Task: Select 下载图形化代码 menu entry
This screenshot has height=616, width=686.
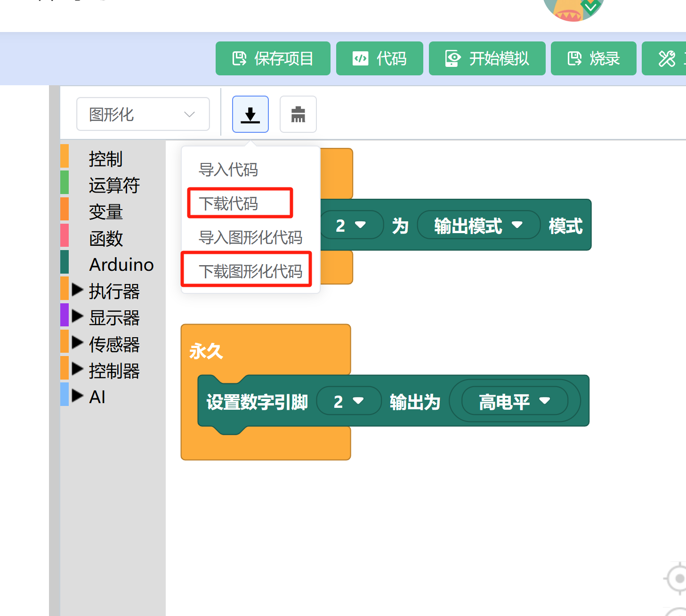Action: coord(250,271)
